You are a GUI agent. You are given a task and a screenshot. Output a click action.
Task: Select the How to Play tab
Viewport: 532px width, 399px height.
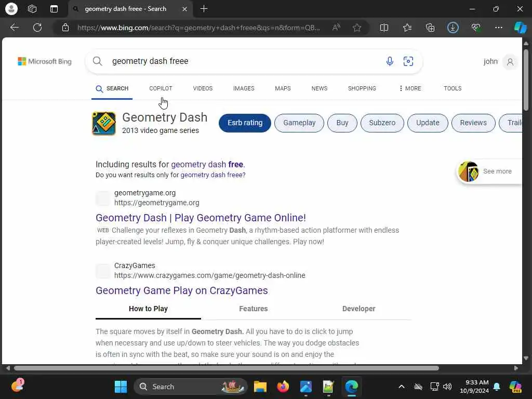148,309
